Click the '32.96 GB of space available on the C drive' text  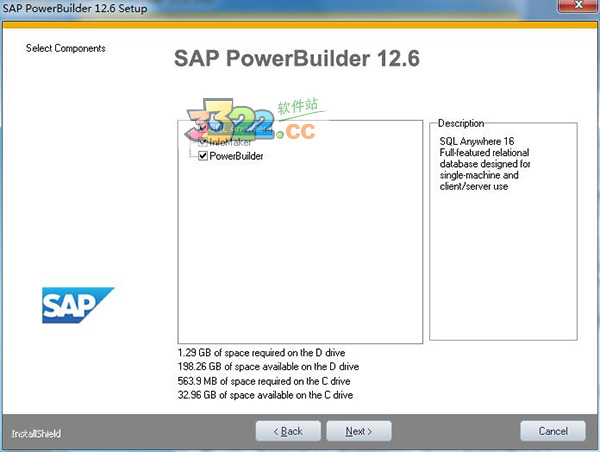[265, 395]
